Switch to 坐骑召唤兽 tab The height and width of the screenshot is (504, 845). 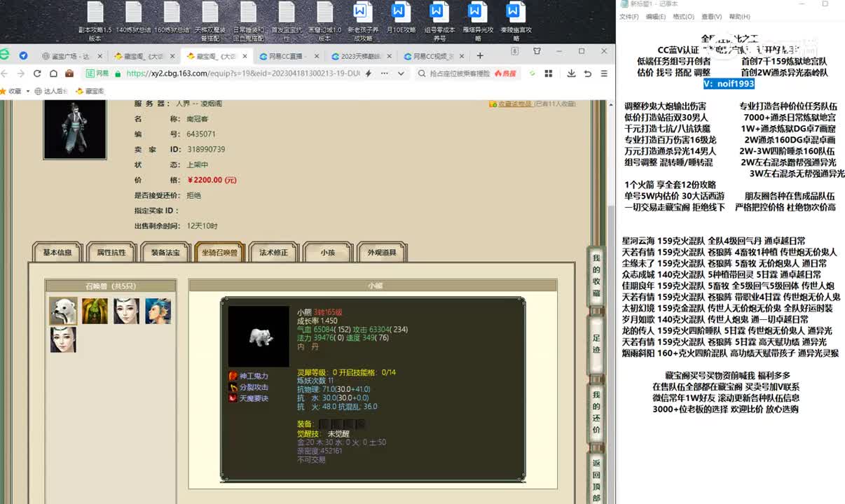tap(219, 253)
